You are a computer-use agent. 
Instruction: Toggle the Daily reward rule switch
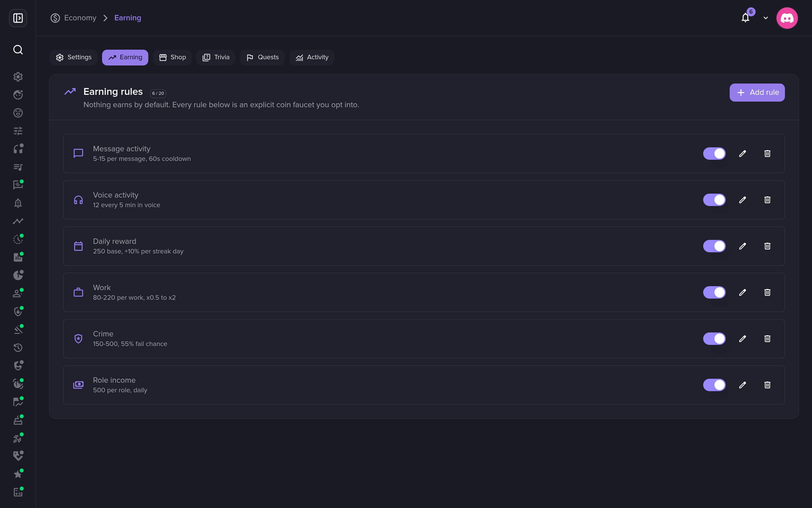pos(714,246)
